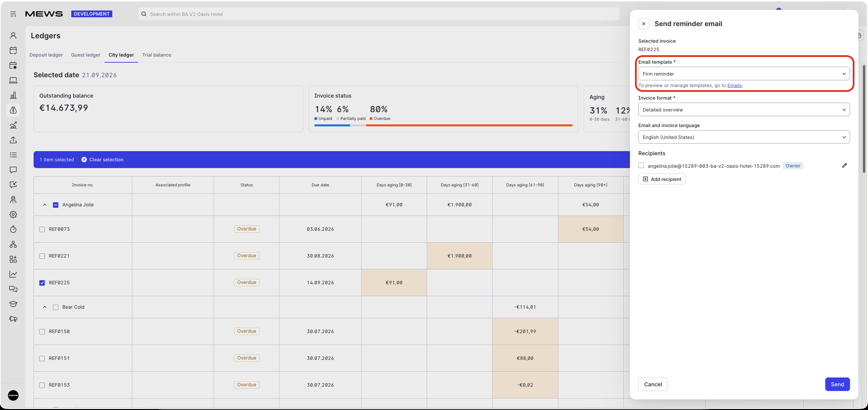Click the Mews avatar at sidebar bottom
This screenshot has width=868, height=410.
point(13,395)
